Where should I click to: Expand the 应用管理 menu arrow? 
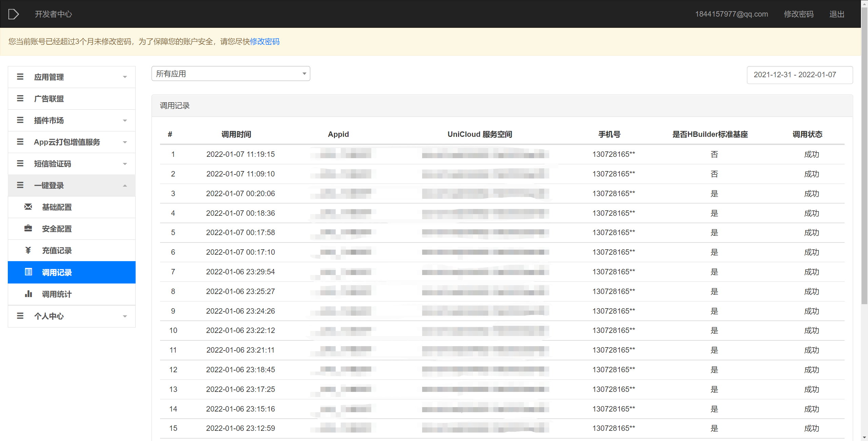(x=125, y=77)
